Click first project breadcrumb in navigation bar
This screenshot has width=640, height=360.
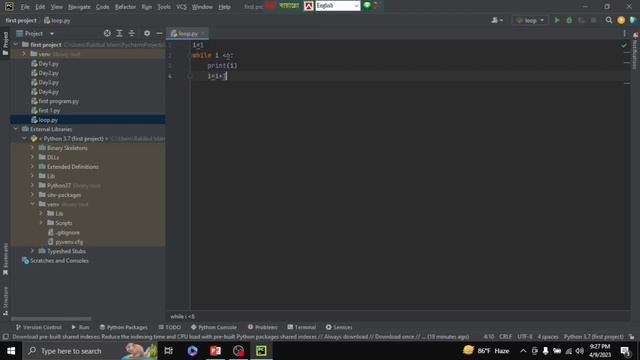[21, 20]
